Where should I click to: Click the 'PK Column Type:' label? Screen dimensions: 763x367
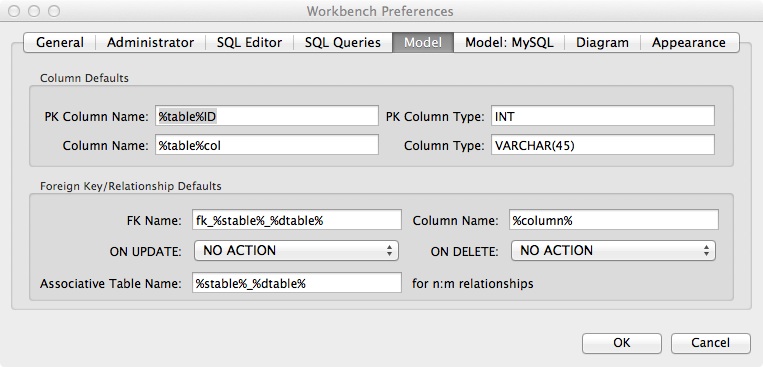[435, 117]
